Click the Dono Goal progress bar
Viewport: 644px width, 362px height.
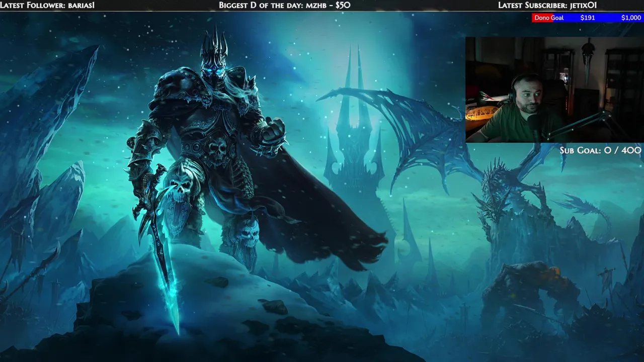[588, 18]
